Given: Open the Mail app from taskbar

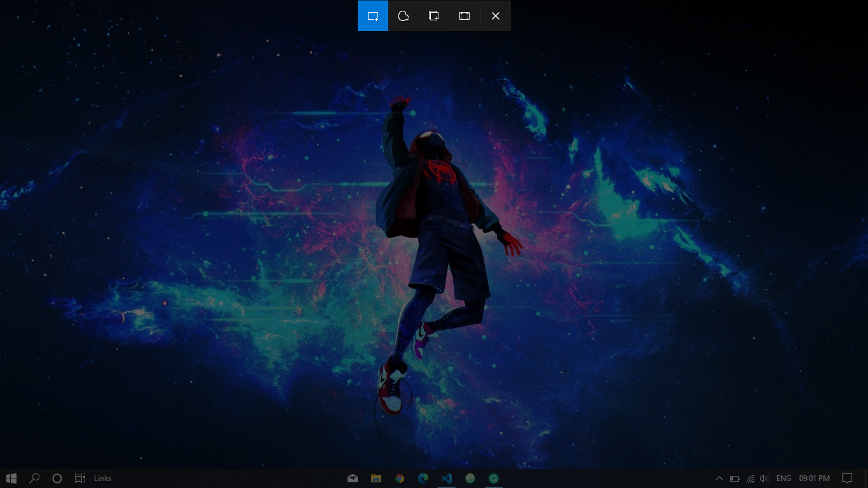Looking at the screenshot, I should point(353,478).
